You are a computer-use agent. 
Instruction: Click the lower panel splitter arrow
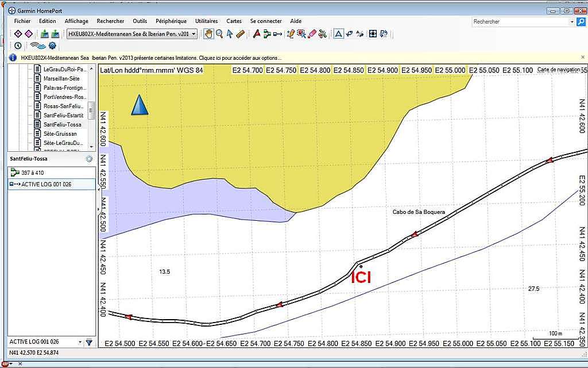pos(99,209)
